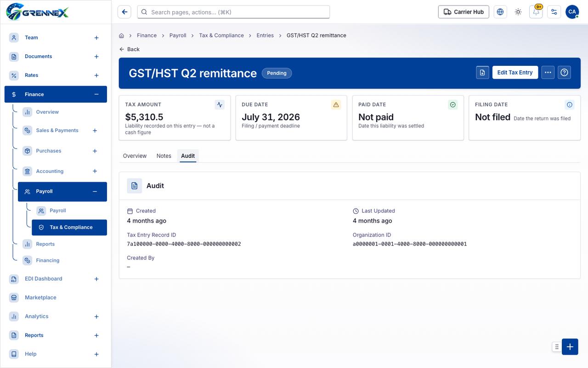Click the Paid Date check icon
The width and height of the screenshot is (588, 368).
[x=453, y=105]
